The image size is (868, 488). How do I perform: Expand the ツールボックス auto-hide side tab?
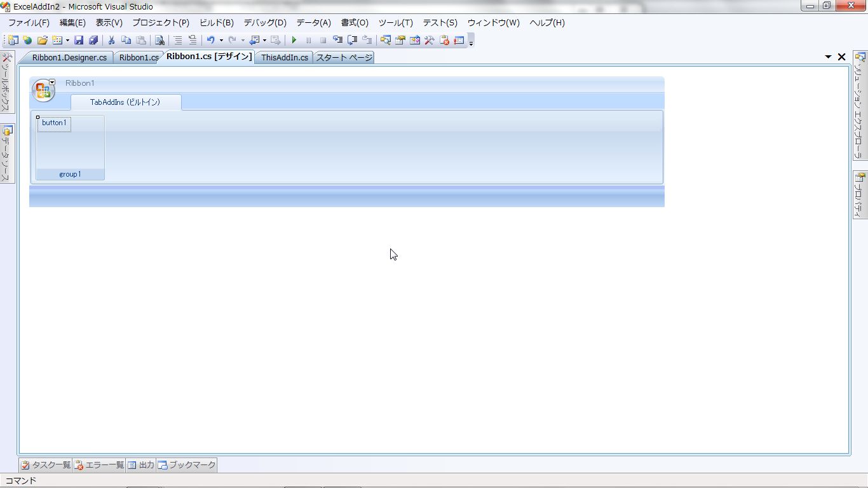pyautogui.click(x=7, y=82)
